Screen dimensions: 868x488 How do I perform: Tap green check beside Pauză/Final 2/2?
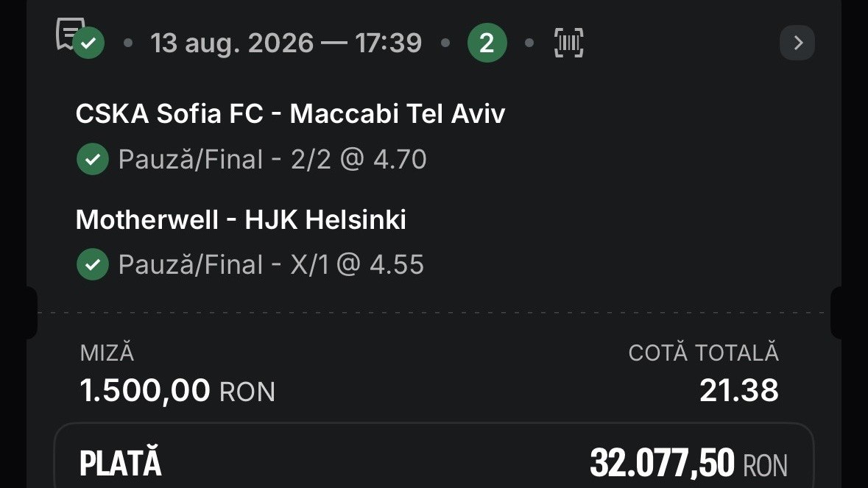(x=93, y=159)
